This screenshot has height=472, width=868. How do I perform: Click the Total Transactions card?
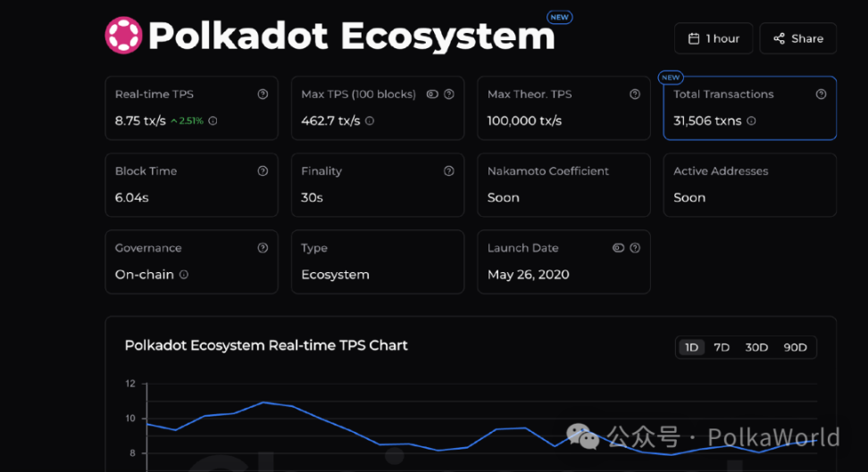[x=749, y=108]
